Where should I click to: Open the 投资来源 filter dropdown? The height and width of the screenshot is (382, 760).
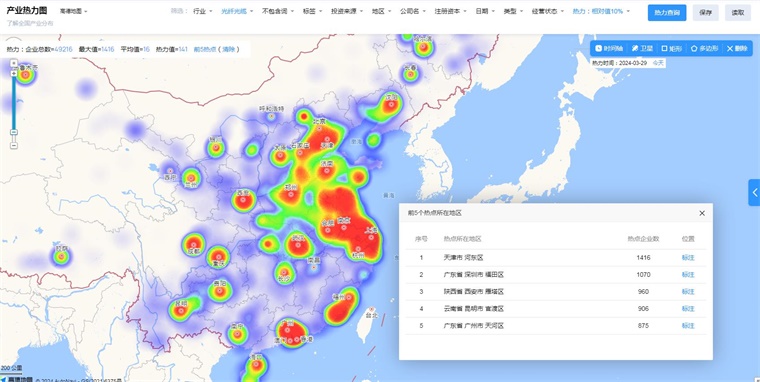pos(347,11)
